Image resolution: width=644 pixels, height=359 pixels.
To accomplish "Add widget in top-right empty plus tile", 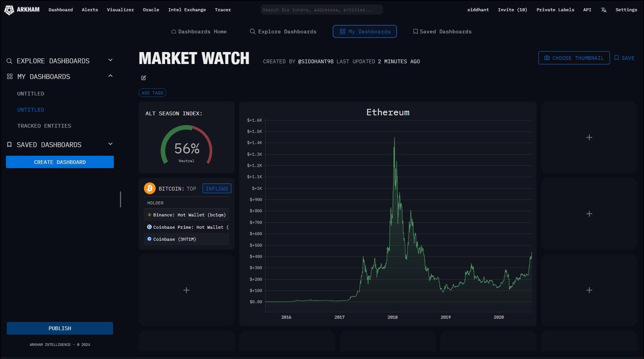I will pos(589,137).
